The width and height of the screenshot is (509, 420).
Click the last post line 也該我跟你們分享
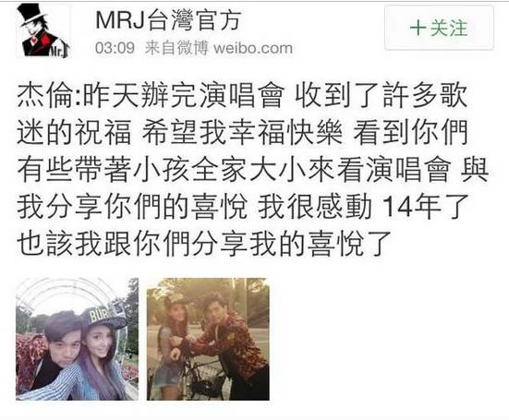pos(204,244)
